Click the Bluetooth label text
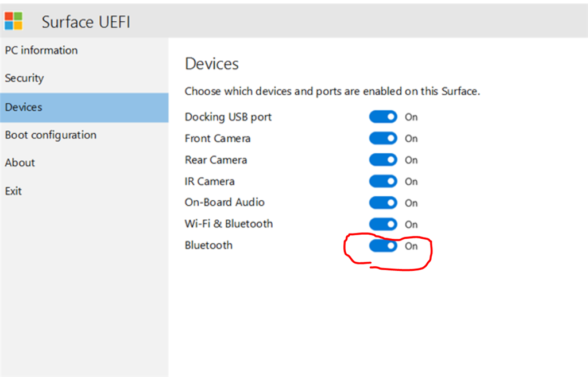Screen dimensions: 588x377 [208, 245]
